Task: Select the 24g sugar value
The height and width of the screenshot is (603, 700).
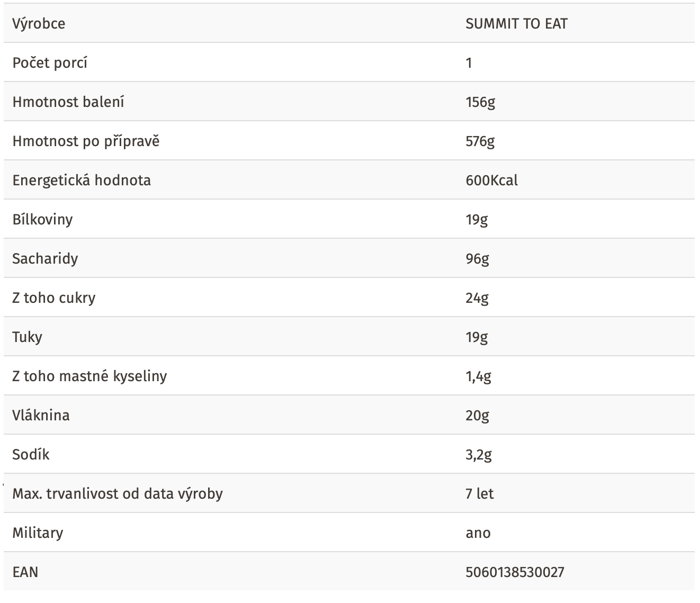Action: point(477,298)
